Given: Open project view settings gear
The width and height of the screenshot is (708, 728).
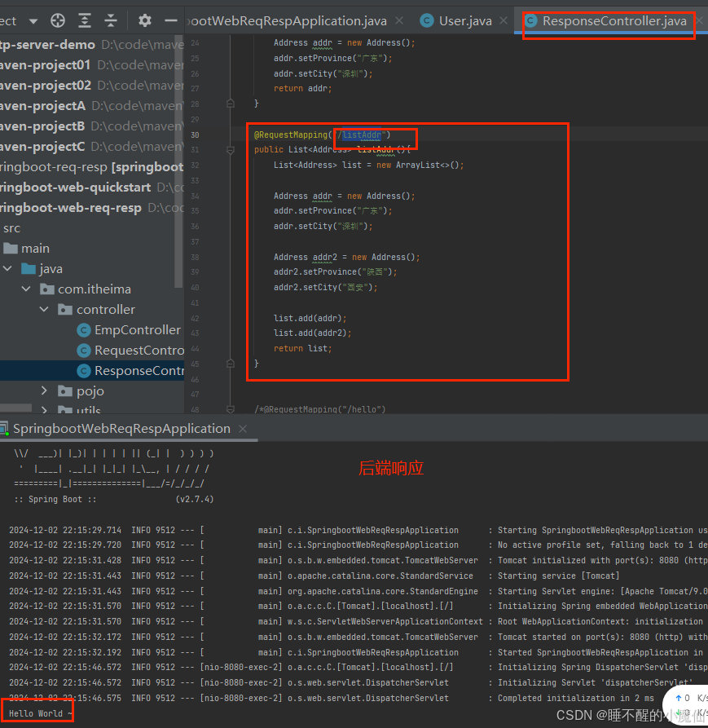Looking at the screenshot, I should 145,20.
